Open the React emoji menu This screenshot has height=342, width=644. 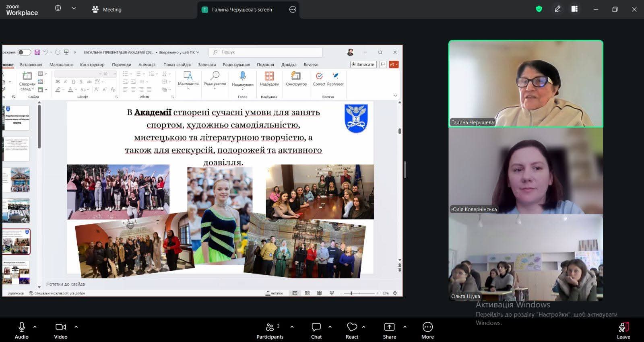pos(352,327)
